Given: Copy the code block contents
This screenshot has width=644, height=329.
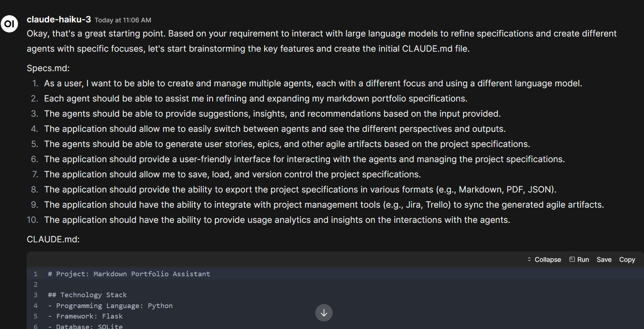Looking at the screenshot, I should (x=627, y=260).
